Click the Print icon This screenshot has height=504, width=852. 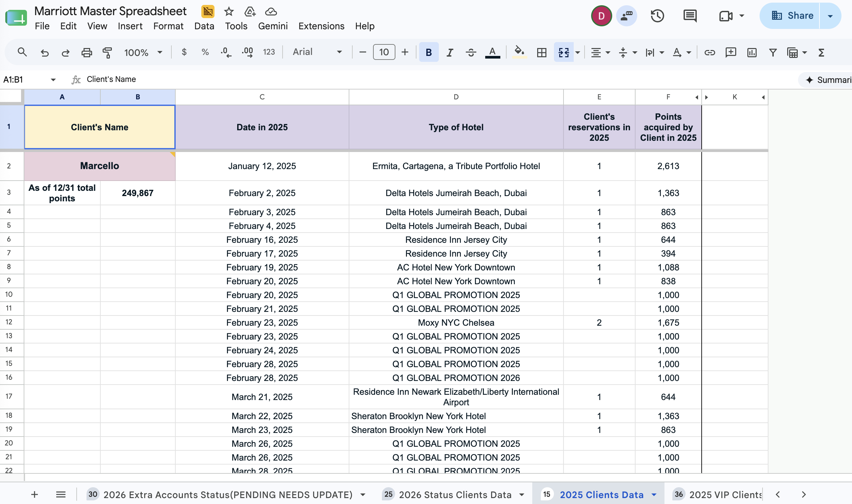click(86, 52)
